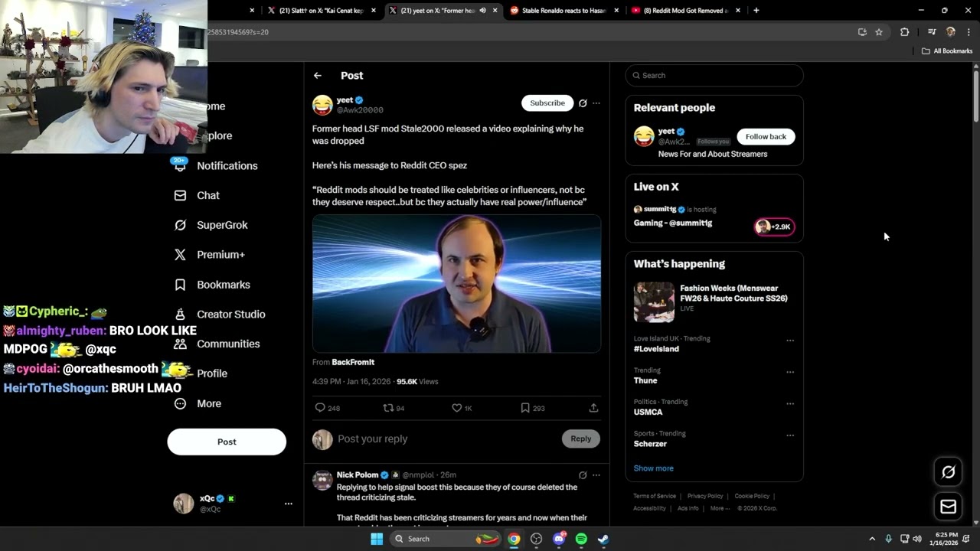Open options for the USMCA trend
This screenshot has width=980, height=551.
pyautogui.click(x=790, y=404)
